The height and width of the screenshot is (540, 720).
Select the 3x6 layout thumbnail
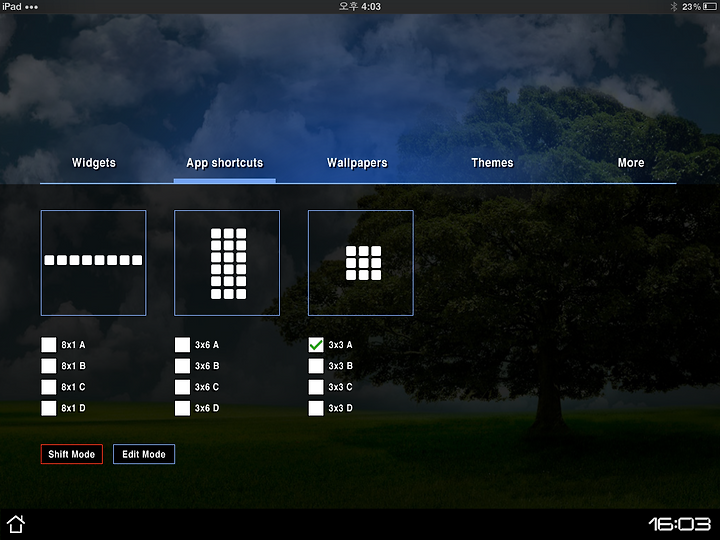coord(227,263)
